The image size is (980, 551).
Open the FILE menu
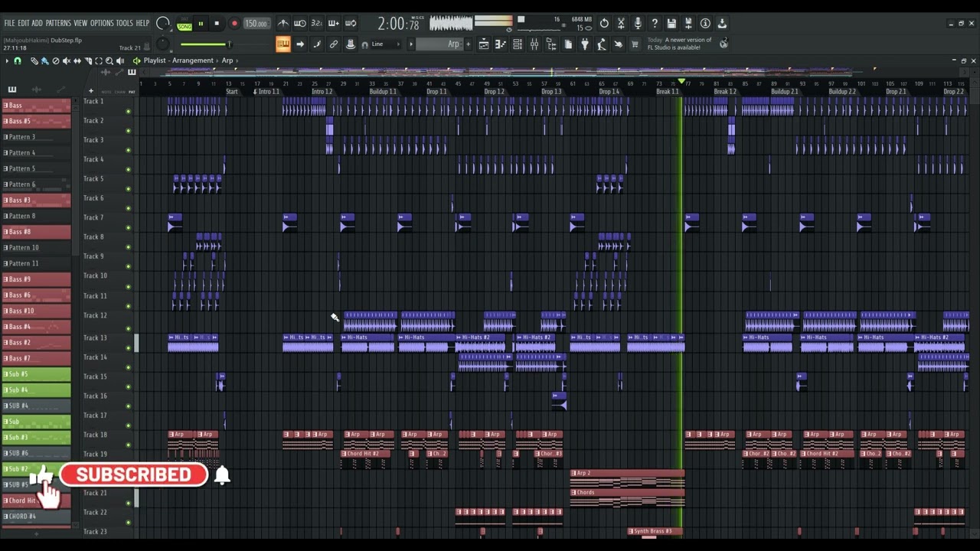click(x=9, y=24)
